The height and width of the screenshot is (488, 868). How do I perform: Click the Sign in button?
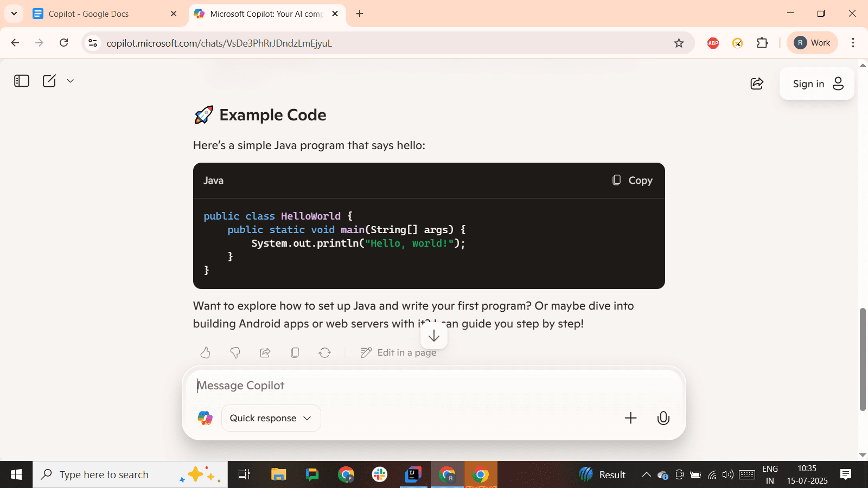point(816,84)
